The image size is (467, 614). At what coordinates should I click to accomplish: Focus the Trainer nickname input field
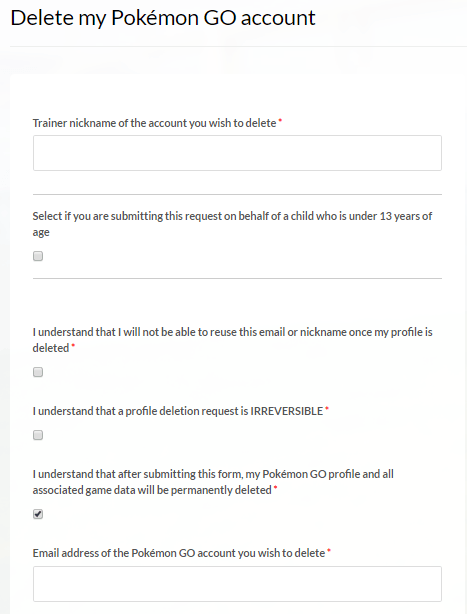coord(237,153)
